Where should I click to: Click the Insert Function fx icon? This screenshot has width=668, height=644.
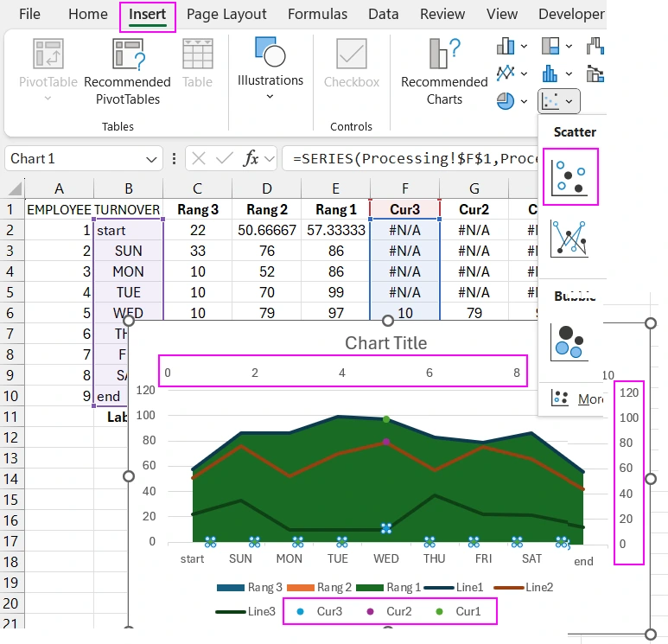click(x=251, y=158)
